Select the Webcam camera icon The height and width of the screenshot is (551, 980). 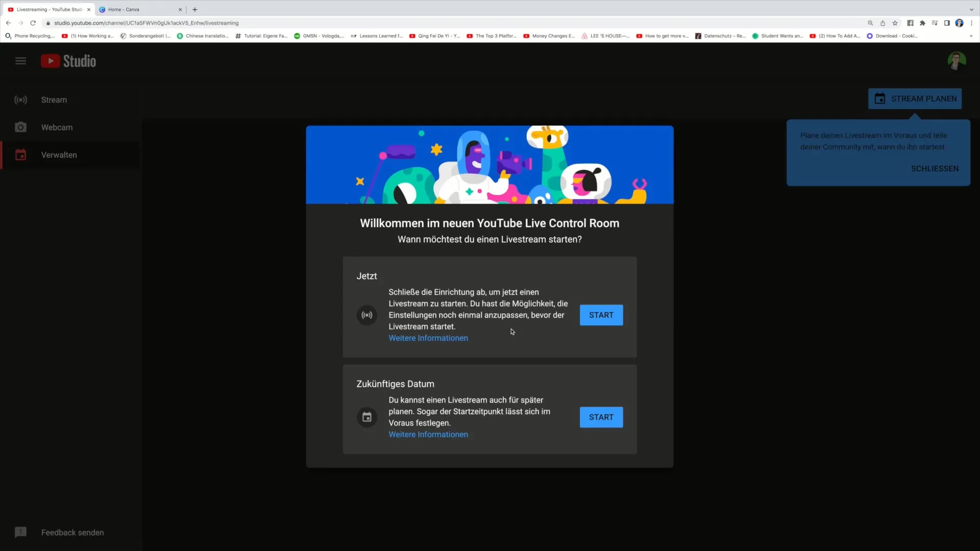[20, 127]
